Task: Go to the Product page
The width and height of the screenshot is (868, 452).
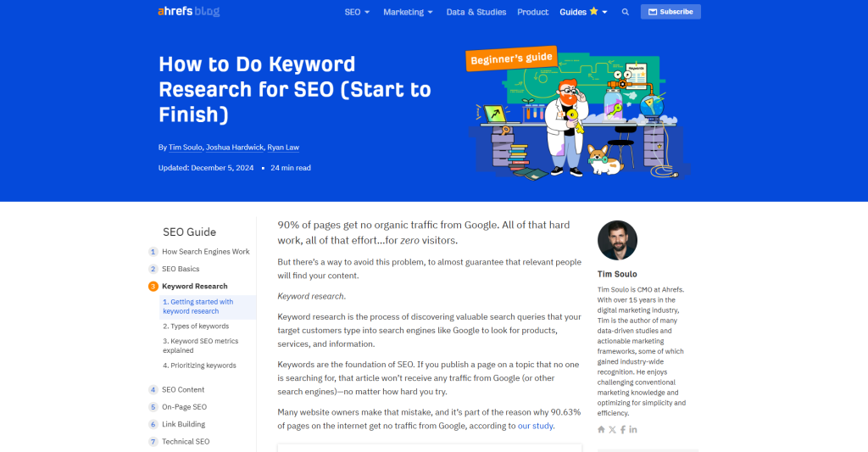Action: [532, 12]
